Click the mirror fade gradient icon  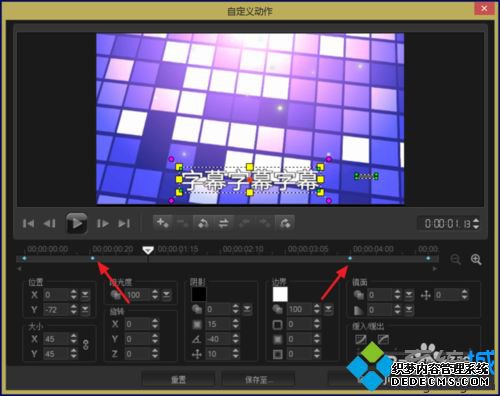(x=359, y=310)
